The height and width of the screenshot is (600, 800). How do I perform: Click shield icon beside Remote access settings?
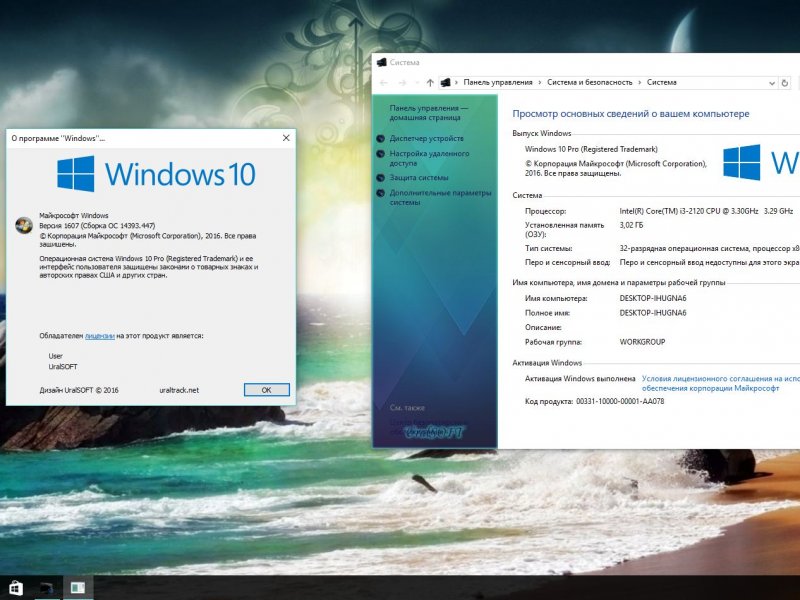(x=380, y=154)
